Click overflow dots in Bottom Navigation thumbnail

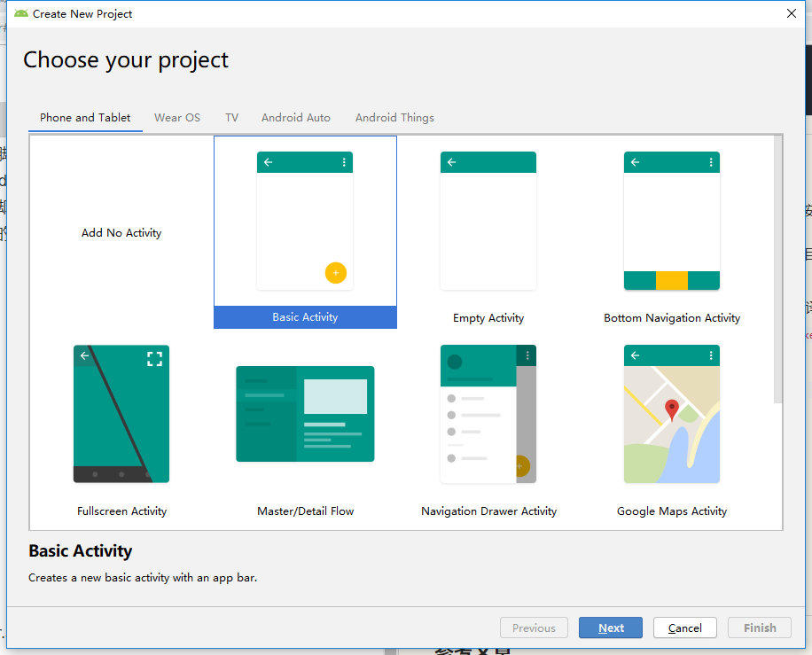point(711,162)
